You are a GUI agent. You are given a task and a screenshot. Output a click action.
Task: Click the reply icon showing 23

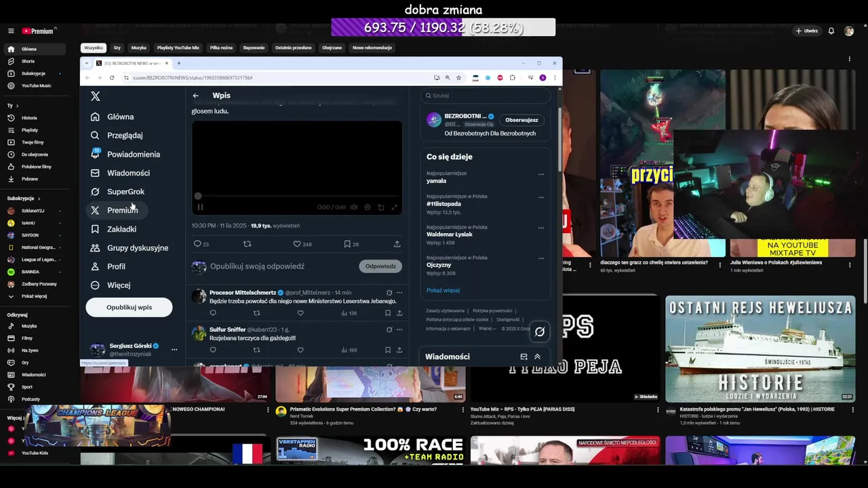(201, 244)
